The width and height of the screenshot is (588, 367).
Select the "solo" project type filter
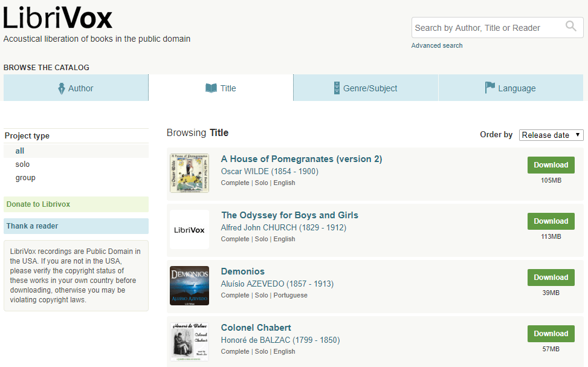pos(22,164)
